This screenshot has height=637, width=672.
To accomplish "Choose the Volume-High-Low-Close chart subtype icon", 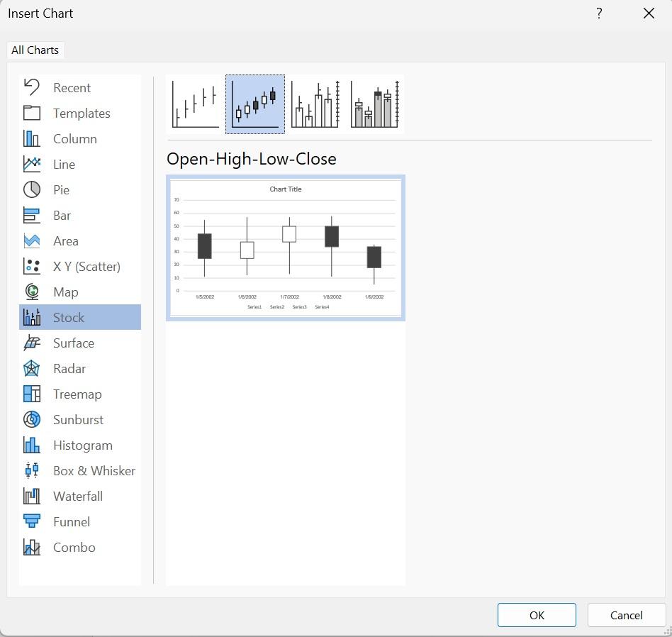I will [x=315, y=104].
